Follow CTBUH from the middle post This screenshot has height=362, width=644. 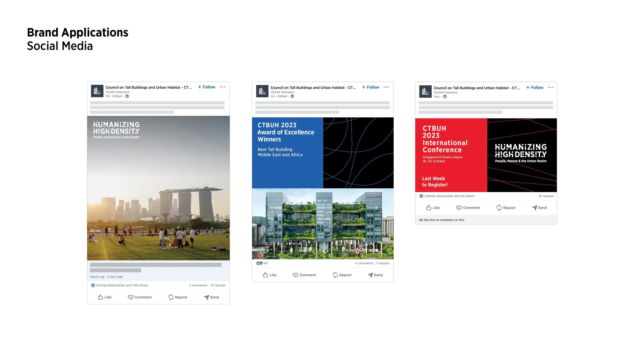[370, 87]
